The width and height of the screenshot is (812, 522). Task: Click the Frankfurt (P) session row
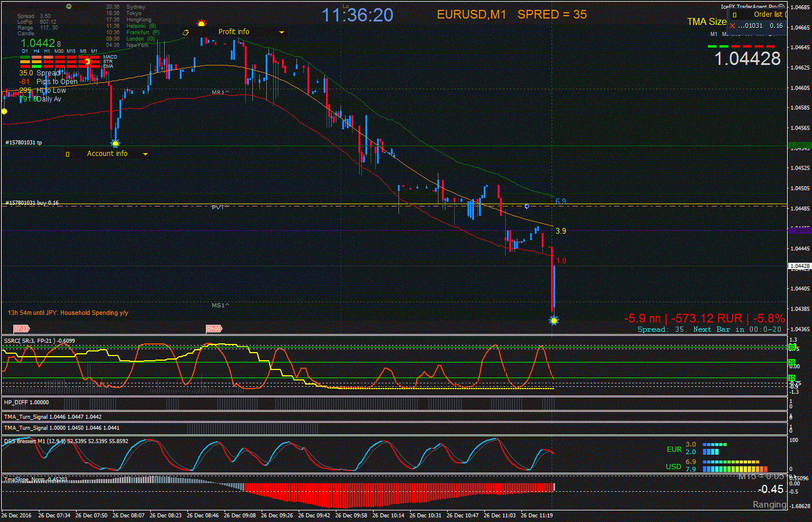133,32
